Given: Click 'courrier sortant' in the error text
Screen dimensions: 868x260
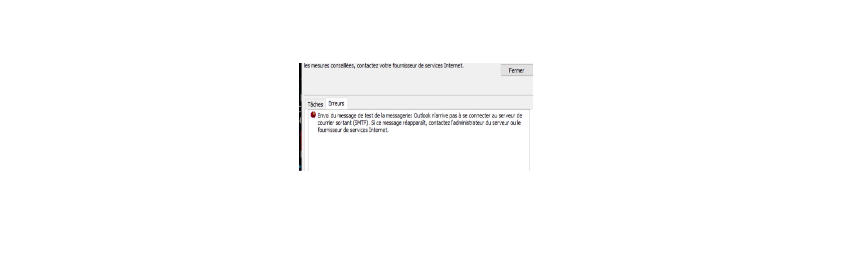Looking at the screenshot, I should tap(334, 123).
